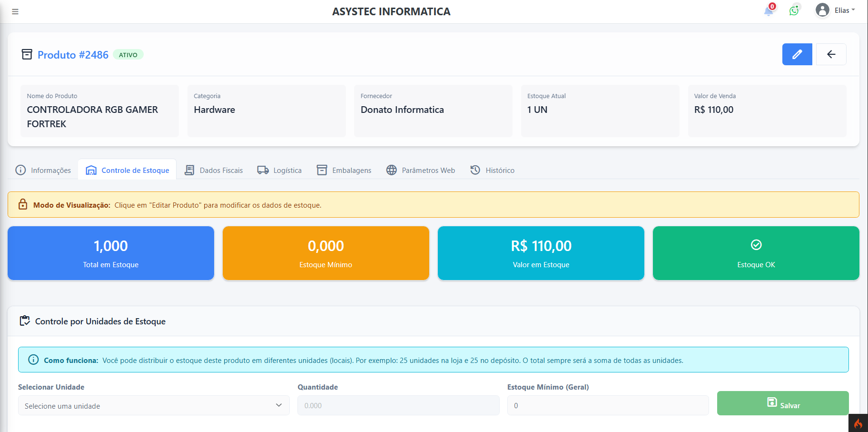Click the back arrow button

click(x=831, y=54)
